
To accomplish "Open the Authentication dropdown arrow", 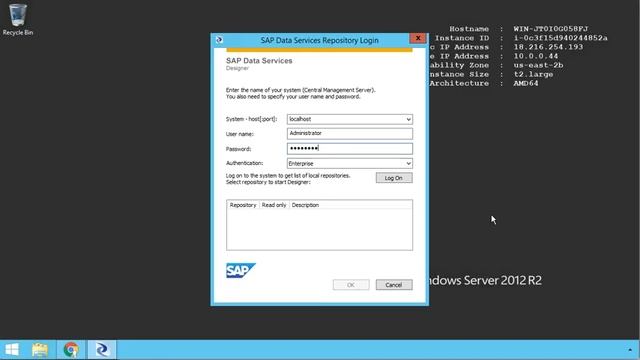I will point(408,163).
